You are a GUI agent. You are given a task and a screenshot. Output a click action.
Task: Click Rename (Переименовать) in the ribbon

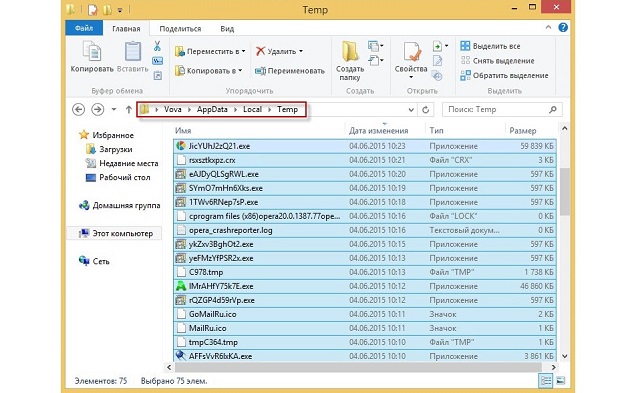pyautogui.click(x=289, y=71)
